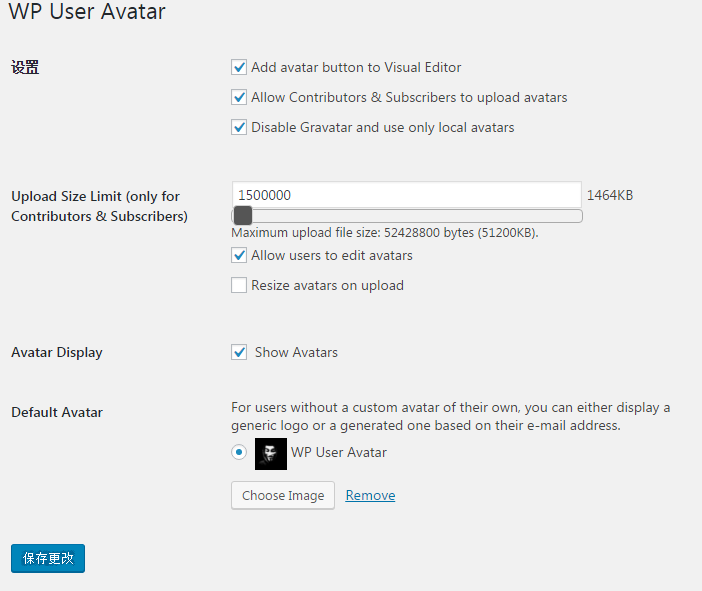Click the Remove link

click(x=370, y=496)
